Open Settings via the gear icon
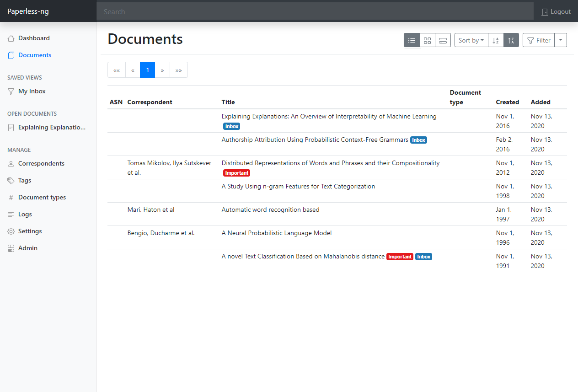578x392 pixels. pyautogui.click(x=11, y=231)
